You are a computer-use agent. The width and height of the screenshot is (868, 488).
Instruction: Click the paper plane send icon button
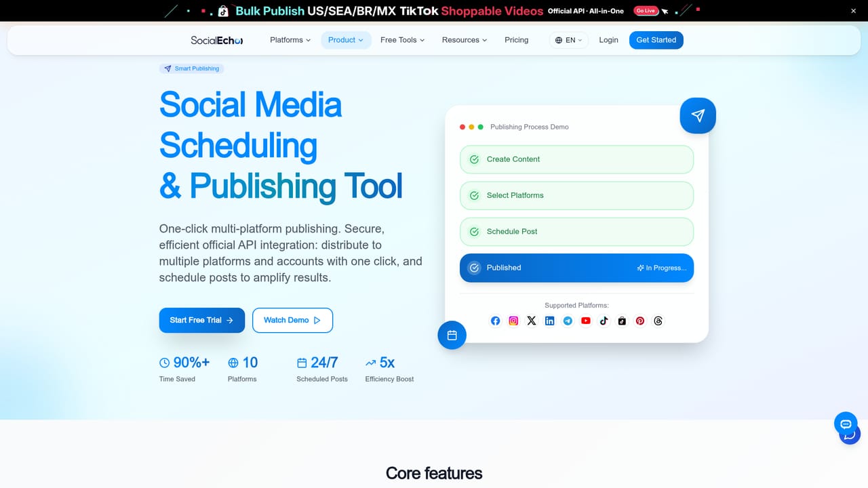click(x=698, y=116)
